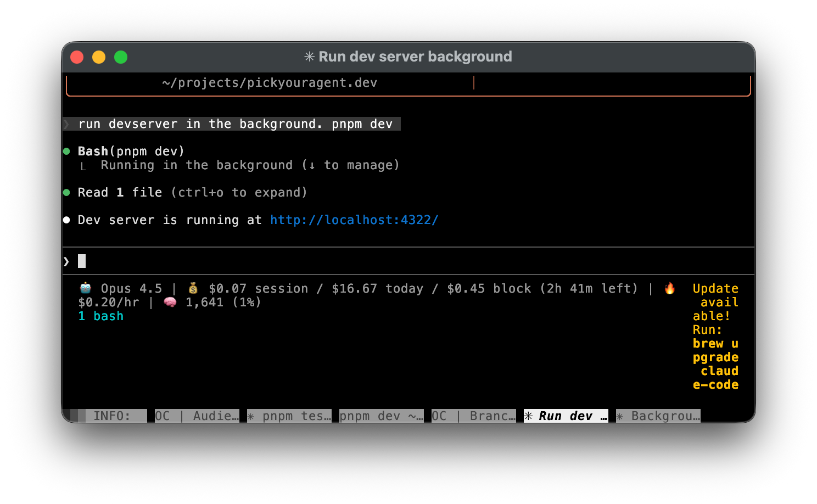Select the pnpm dev window tab
817x504 pixels.
click(x=381, y=416)
